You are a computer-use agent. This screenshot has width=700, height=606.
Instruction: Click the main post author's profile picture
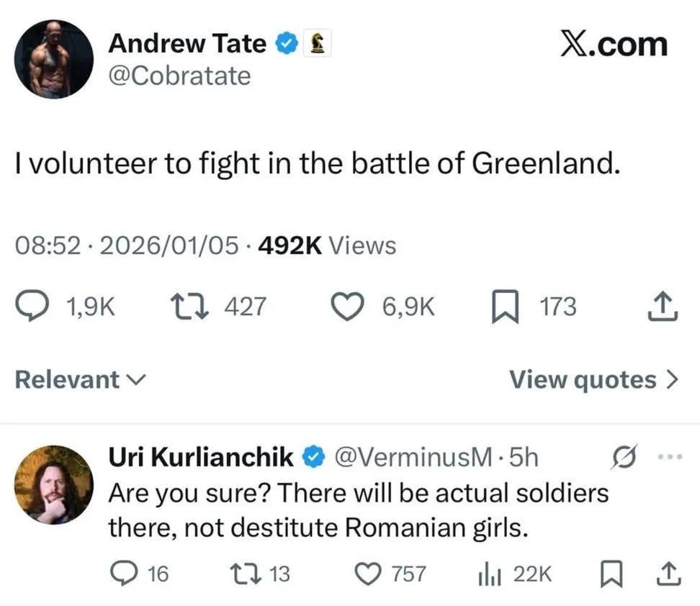click(53, 58)
